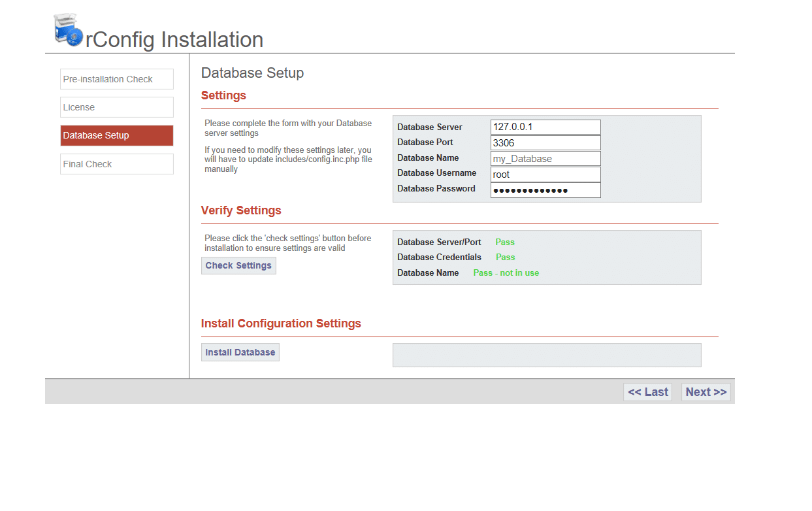
Task: Click the Database Server input field
Action: coord(545,127)
